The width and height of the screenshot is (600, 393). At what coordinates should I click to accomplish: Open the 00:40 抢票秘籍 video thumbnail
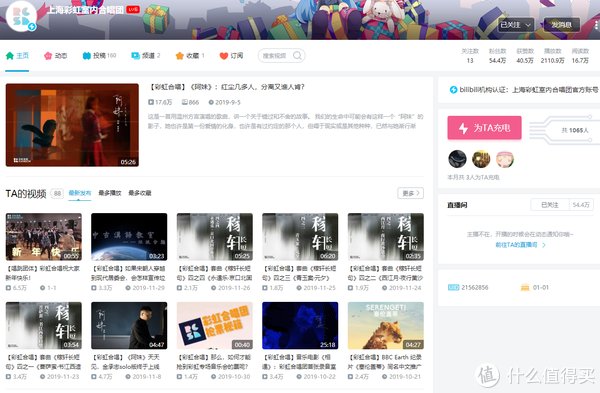tap(215, 326)
